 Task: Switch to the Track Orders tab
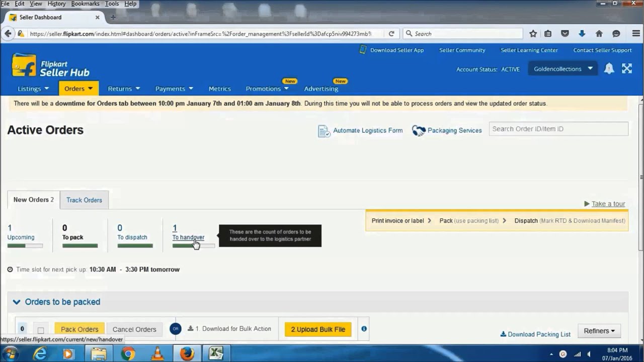click(x=84, y=200)
